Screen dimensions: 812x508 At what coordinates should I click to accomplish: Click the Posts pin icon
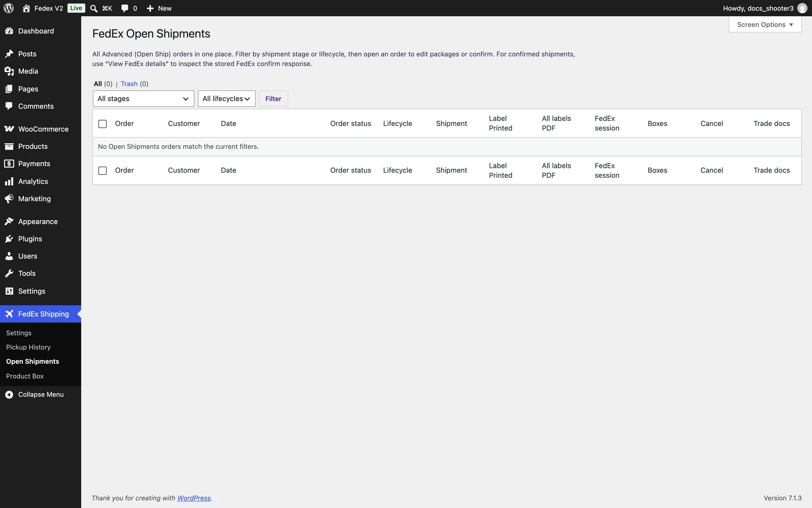click(x=9, y=54)
